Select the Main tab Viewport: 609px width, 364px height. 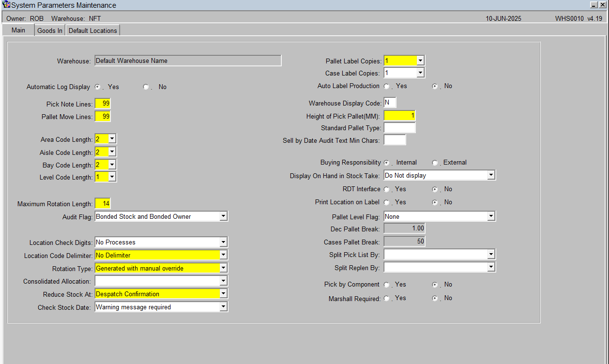pos(18,30)
